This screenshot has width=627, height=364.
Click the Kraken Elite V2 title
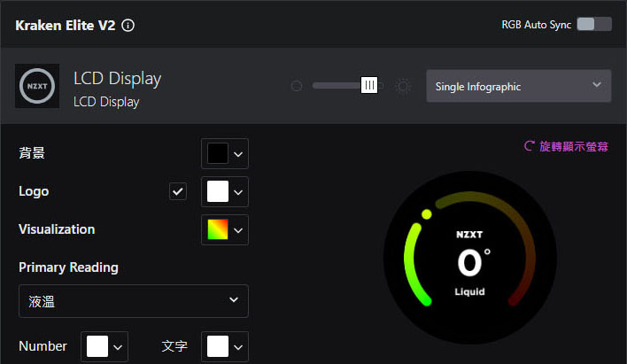pos(66,26)
